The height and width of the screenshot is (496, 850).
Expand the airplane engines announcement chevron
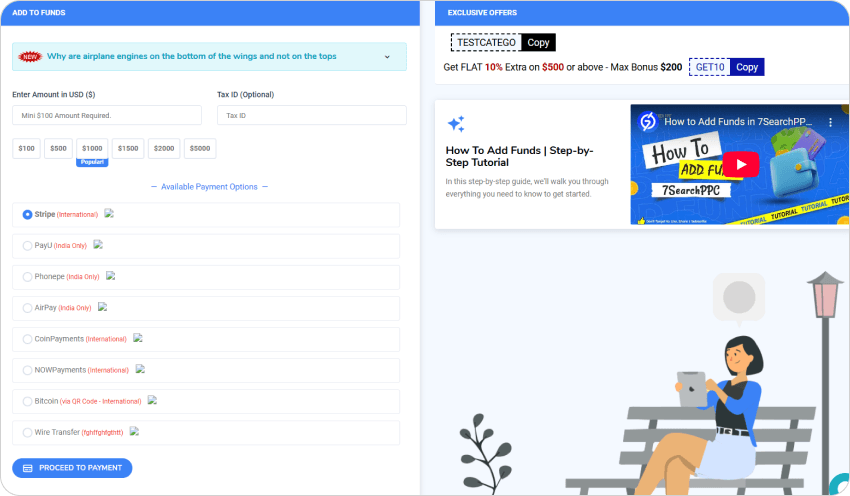(387, 57)
